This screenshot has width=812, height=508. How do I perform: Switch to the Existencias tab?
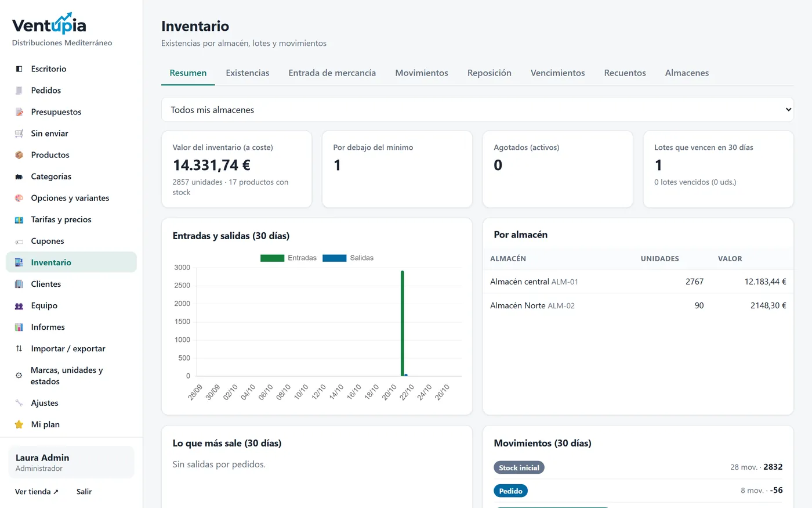tap(248, 73)
